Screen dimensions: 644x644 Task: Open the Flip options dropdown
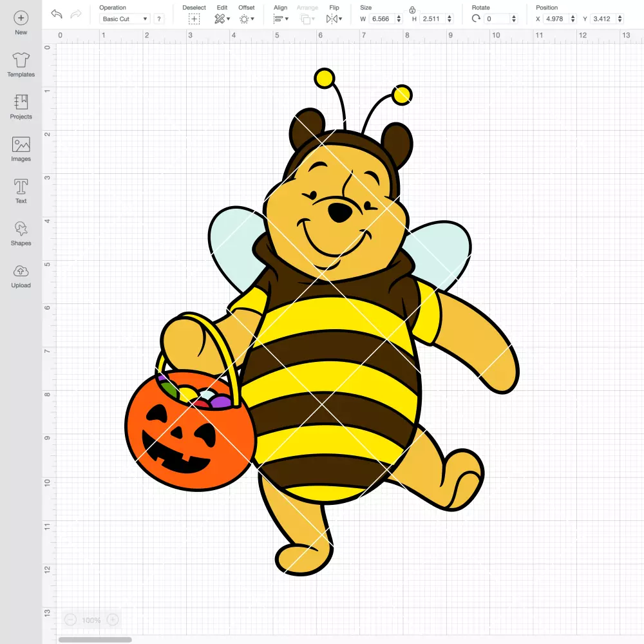[x=334, y=19]
